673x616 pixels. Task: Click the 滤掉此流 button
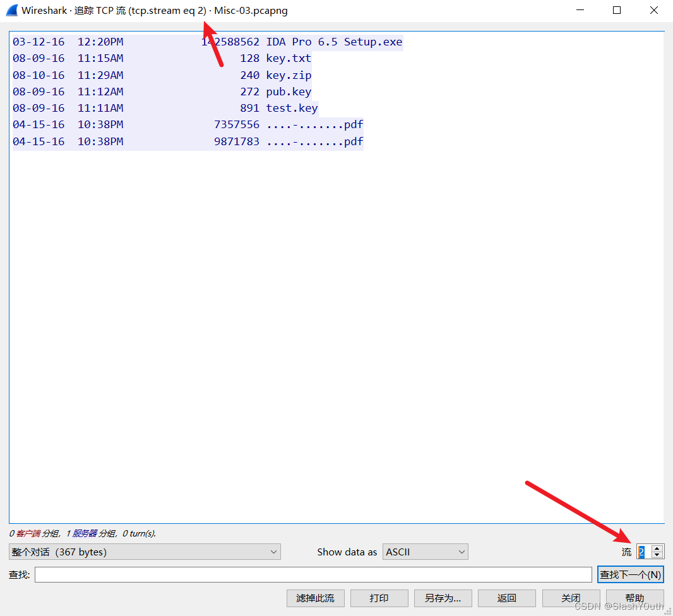pos(316,598)
